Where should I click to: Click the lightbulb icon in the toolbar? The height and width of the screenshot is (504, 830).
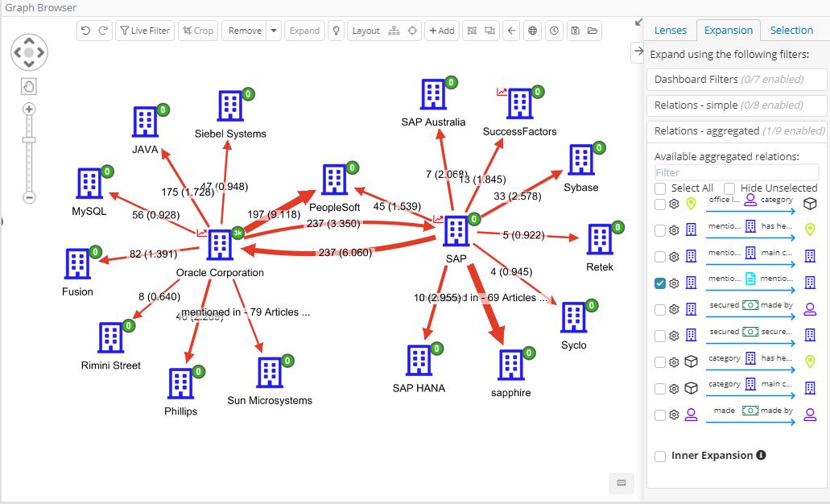(x=337, y=31)
